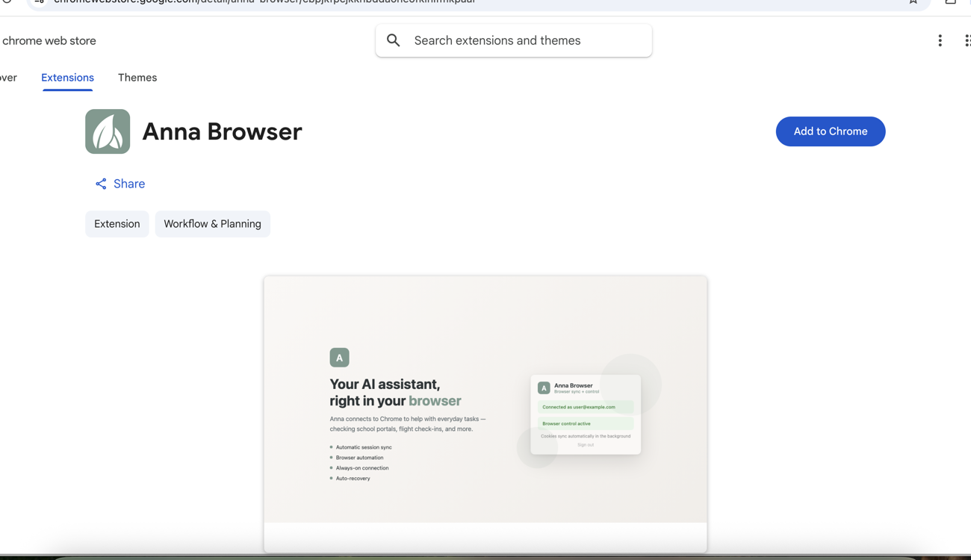The image size is (971, 560).
Task: Click the Anna Browser leaf logo icon
Action: pyautogui.click(x=108, y=131)
